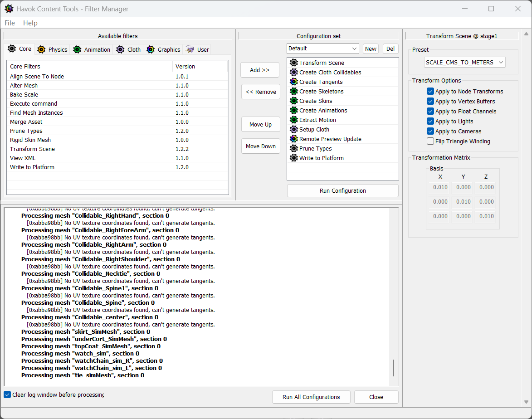
Task: Click the Setup Cloth filter icon
Action: 294,129
